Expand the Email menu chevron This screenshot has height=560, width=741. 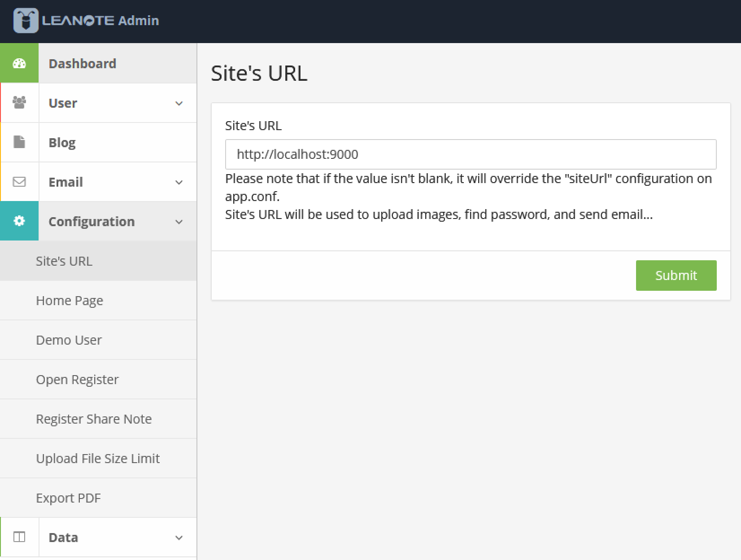tap(179, 183)
